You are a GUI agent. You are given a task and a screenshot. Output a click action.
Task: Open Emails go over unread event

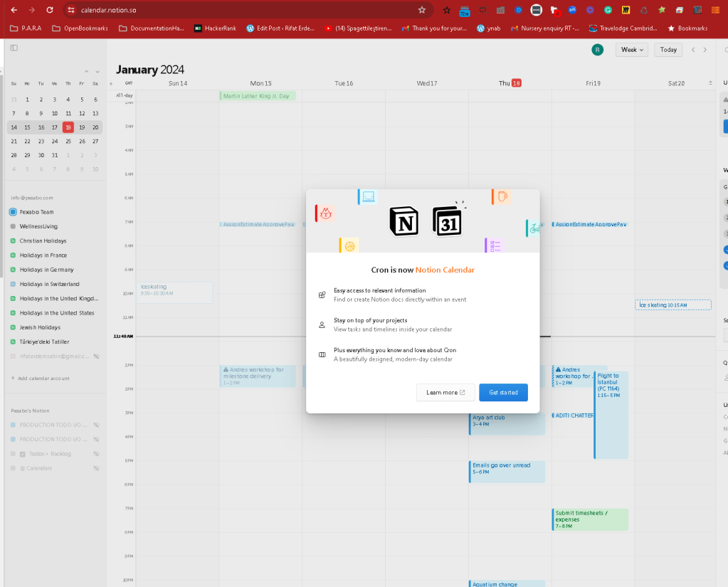(507, 472)
